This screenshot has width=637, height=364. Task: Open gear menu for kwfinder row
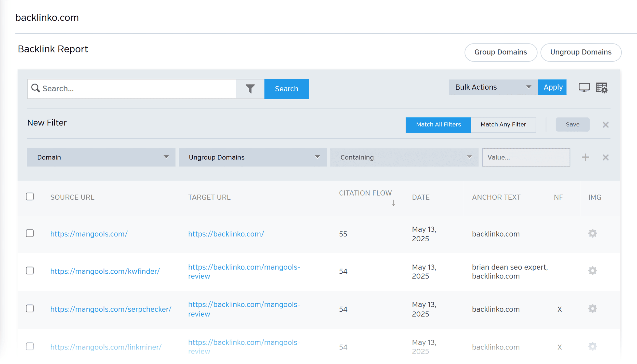pyautogui.click(x=592, y=271)
